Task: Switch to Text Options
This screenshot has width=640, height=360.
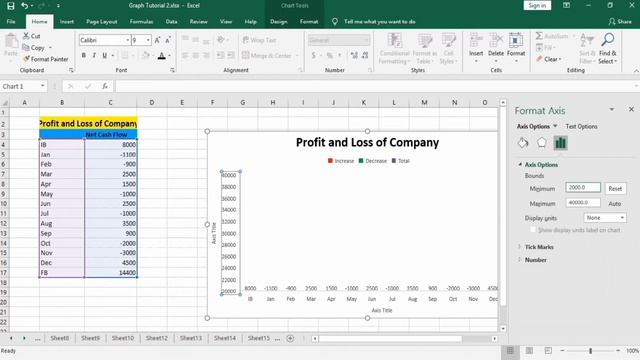Action: click(x=581, y=127)
